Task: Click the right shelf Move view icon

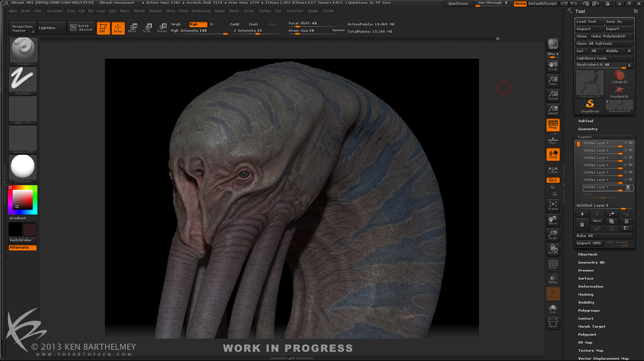Action: [553, 220]
